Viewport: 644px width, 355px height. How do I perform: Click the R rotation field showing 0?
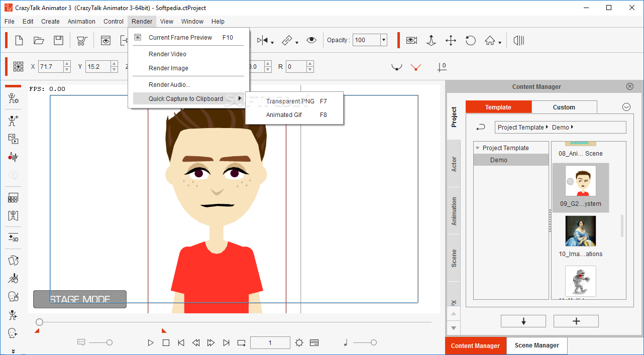pos(296,66)
